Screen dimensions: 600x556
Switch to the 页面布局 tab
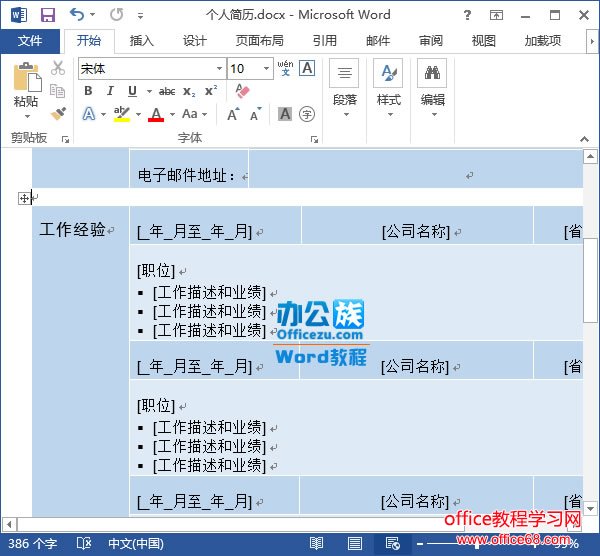pyautogui.click(x=259, y=41)
